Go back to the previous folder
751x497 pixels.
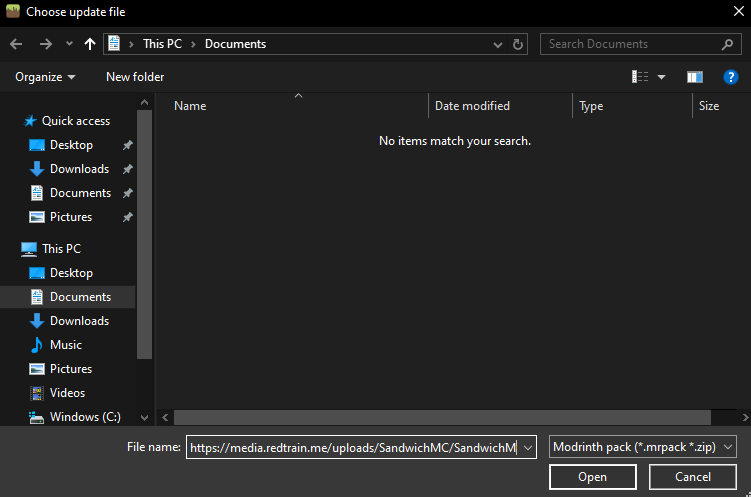click(x=16, y=44)
